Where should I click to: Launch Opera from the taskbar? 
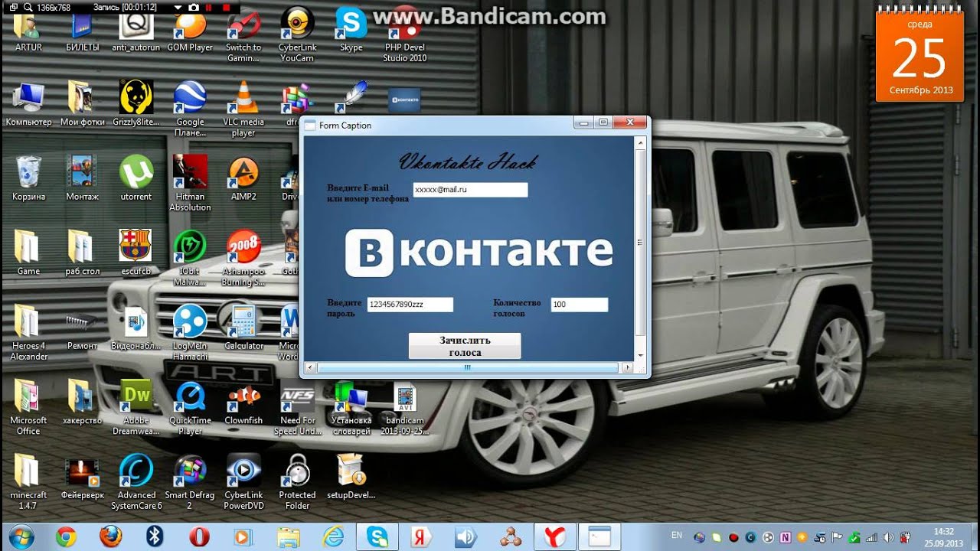(199, 536)
